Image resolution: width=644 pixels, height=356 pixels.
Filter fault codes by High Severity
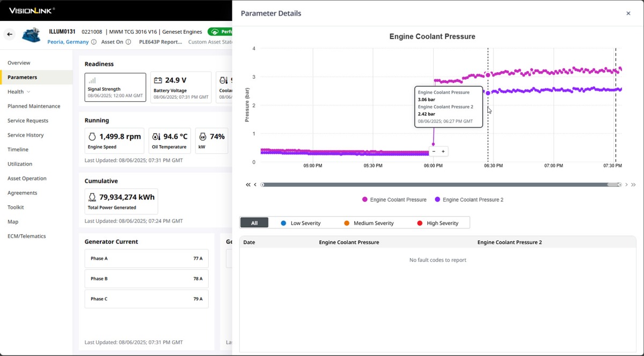click(437, 223)
